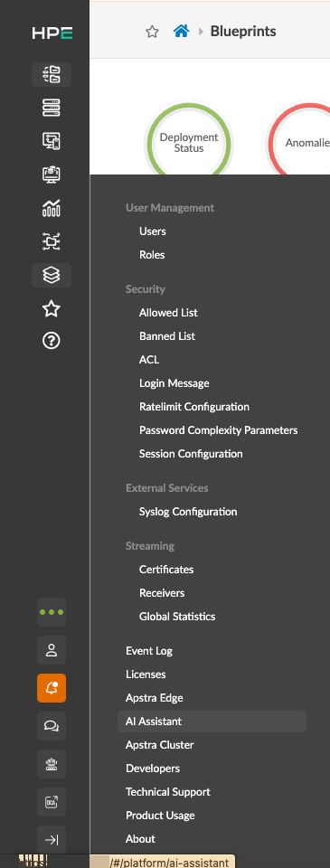The image size is (330, 868).
Task: Click the Security section header
Action: [x=145, y=289]
